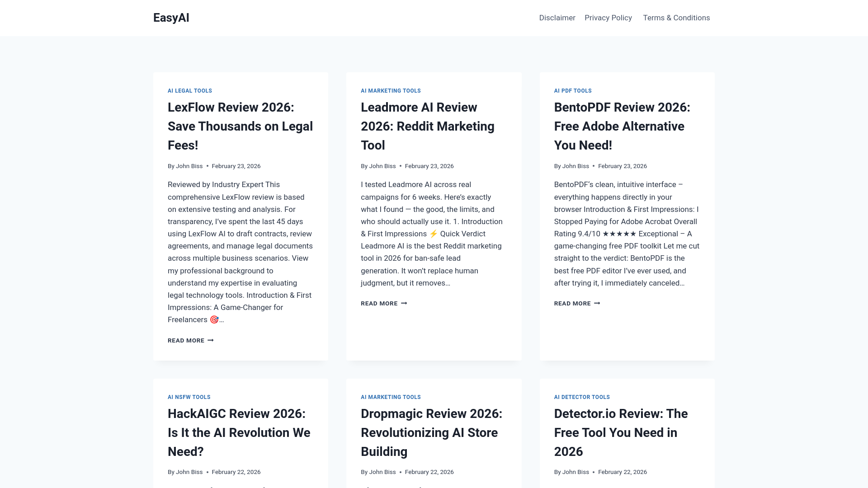Click the February 22, 2026 date on Detector.io post
Screen dimensions: 868x488
[x=622, y=472]
